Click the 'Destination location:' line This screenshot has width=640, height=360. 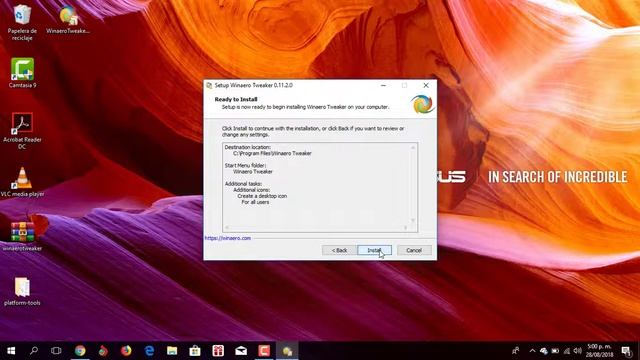(247, 147)
